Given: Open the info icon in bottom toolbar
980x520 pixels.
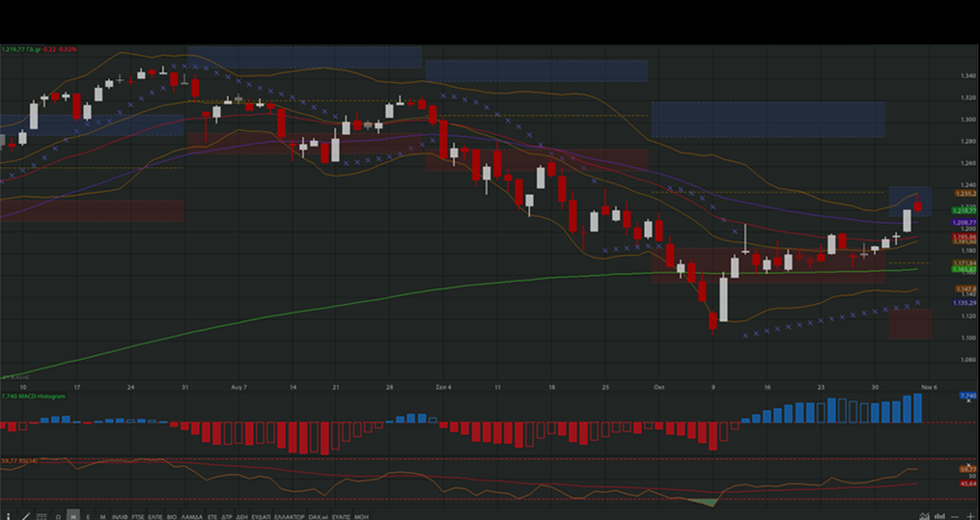Looking at the screenshot, I should coord(8,516).
